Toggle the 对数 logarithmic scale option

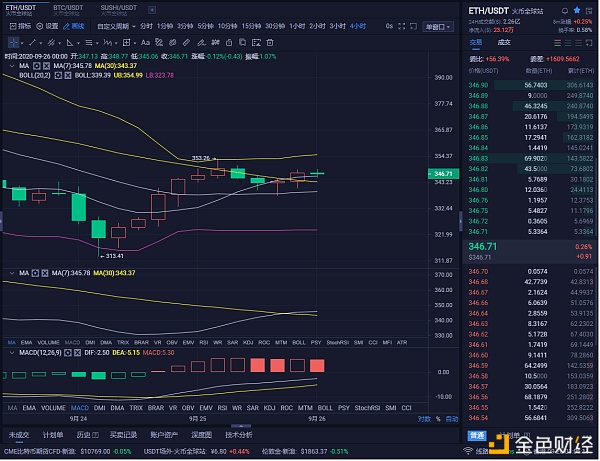[424, 419]
